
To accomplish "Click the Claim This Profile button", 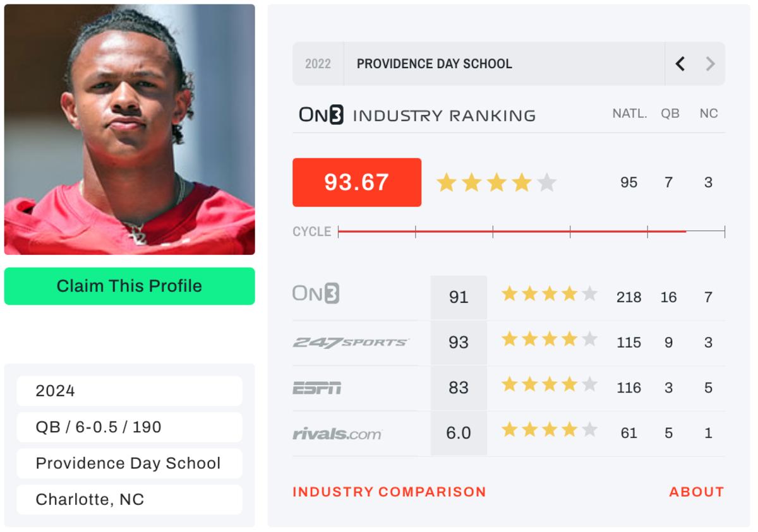I will pos(129,286).
